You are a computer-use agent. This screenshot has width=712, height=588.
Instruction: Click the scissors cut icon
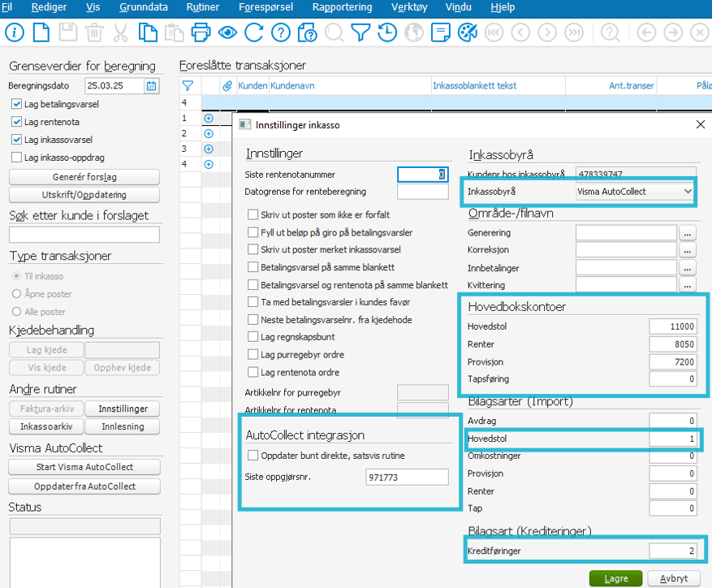pos(121,32)
